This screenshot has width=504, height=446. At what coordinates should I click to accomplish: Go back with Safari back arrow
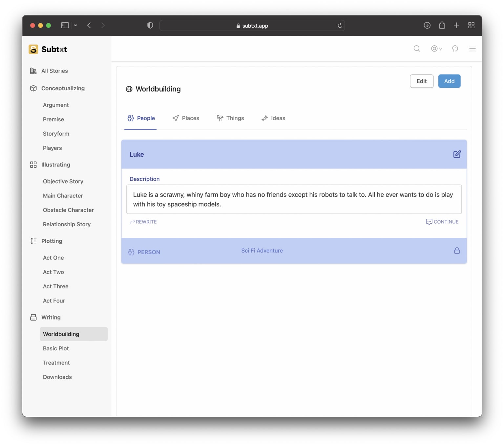tap(89, 25)
